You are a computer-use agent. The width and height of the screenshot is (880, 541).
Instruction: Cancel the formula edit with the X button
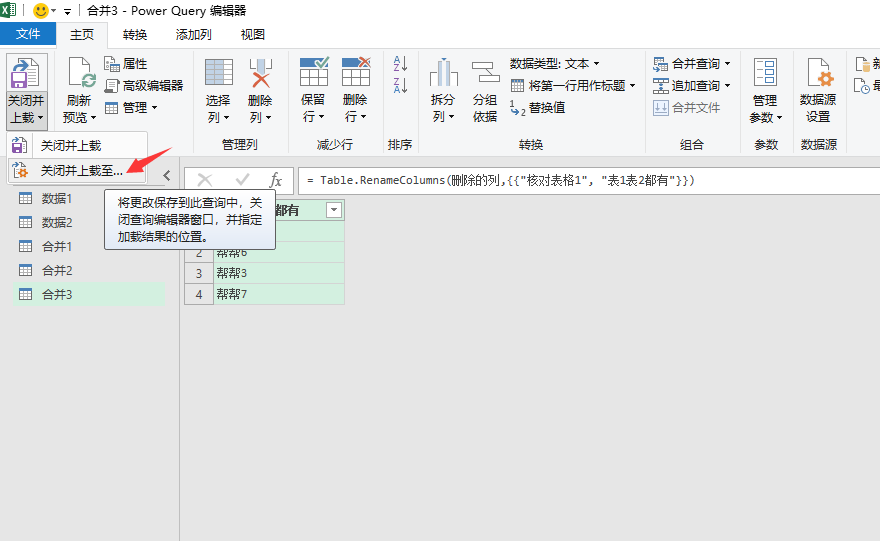pyautogui.click(x=205, y=180)
